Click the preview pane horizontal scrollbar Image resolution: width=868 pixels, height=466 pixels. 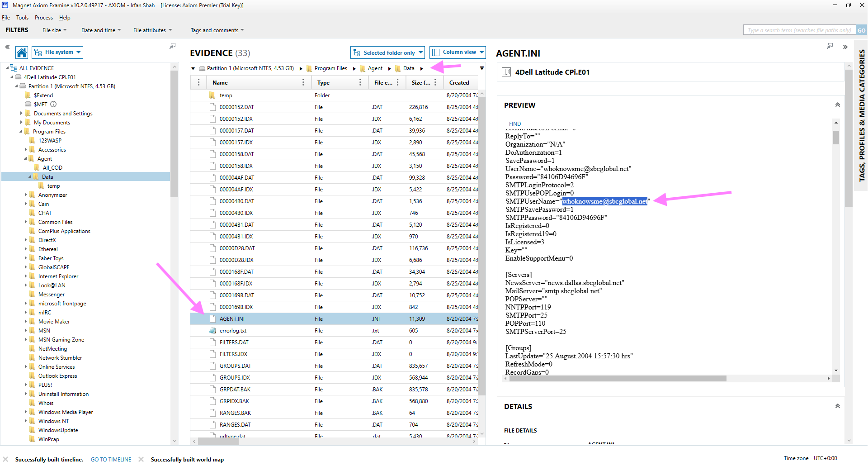click(x=618, y=379)
